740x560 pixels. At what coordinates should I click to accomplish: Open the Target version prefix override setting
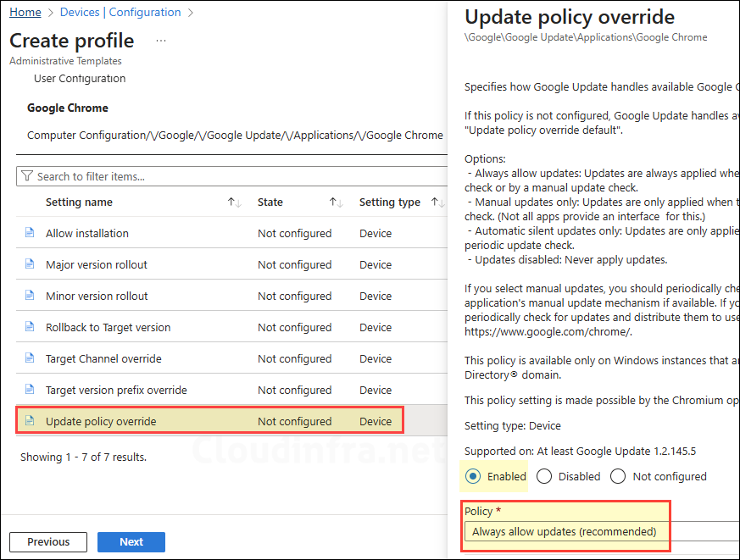[116, 391]
